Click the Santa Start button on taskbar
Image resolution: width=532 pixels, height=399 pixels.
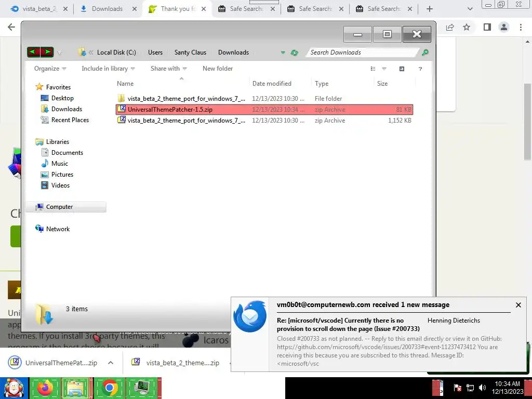[14, 388]
